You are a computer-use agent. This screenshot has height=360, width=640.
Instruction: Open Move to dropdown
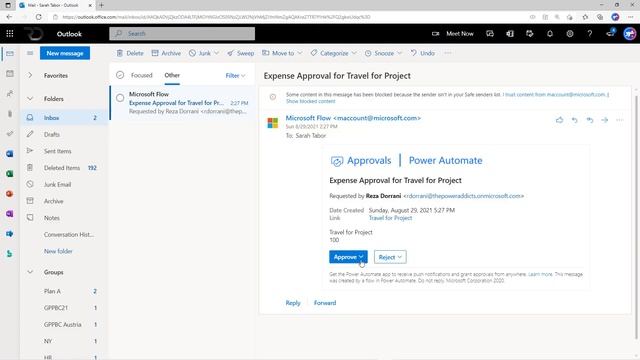pyautogui.click(x=282, y=53)
